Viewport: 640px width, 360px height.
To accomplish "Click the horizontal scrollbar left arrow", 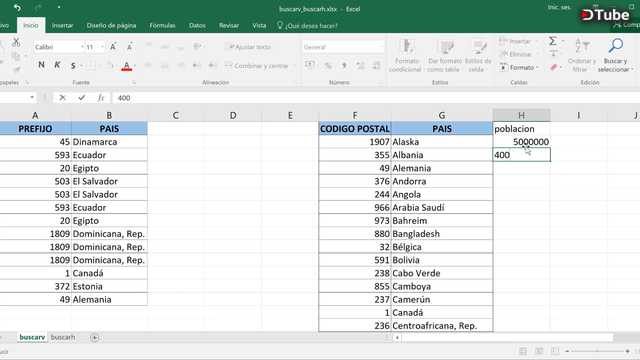I will tap(397, 338).
